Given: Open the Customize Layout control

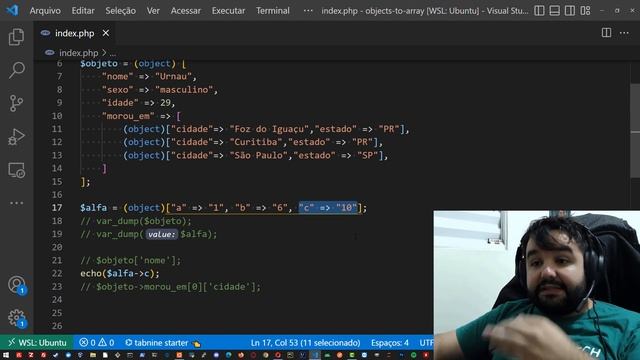Looking at the screenshot, I should click(x=585, y=11).
